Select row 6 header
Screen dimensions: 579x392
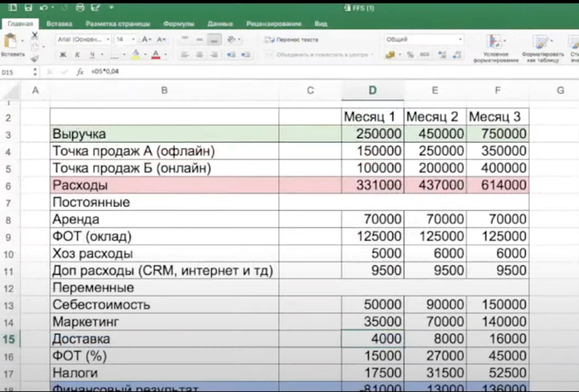pyautogui.click(x=8, y=186)
